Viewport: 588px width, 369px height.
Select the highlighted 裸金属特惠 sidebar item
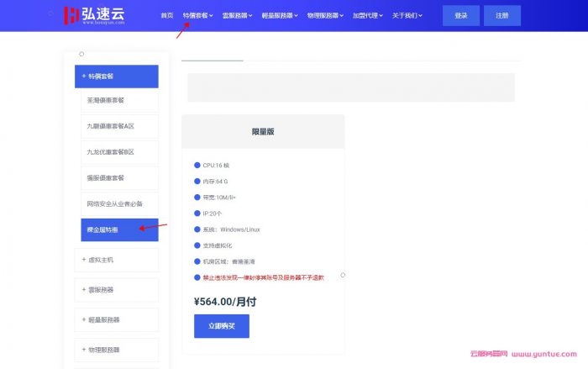[x=116, y=229]
